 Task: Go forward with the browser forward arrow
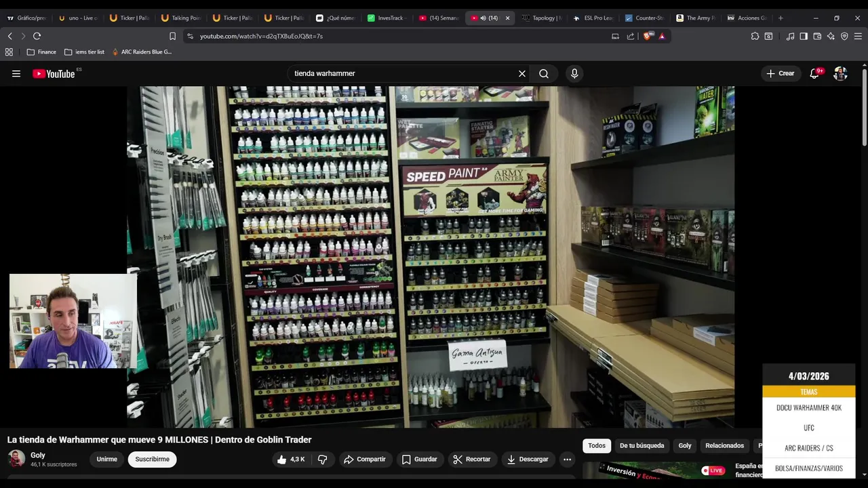(x=23, y=36)
